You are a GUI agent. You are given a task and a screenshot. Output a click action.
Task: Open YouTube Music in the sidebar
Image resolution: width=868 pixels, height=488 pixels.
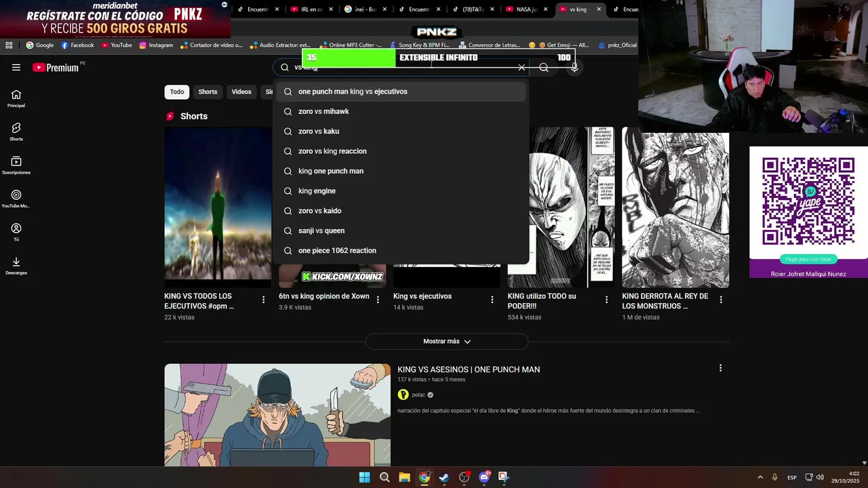pyautogui.click(x=16, y=199)
